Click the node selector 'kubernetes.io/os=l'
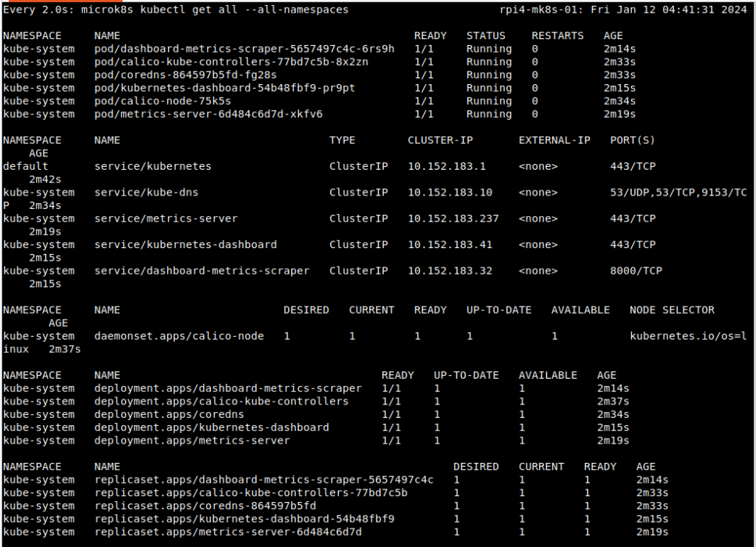Viewport: 756px width, 547px height. pos(689,337)
